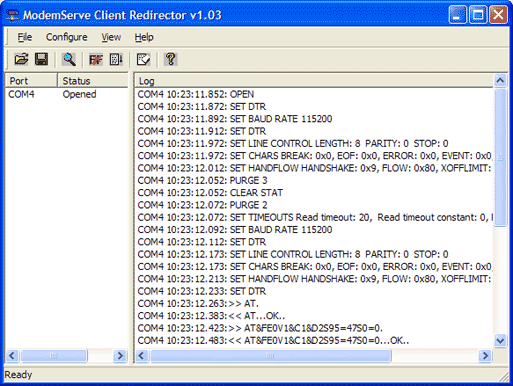Click the log horizontal scrollbar left arrow
513x386 pixels.
pyautogui.click(x=142, y=356)
